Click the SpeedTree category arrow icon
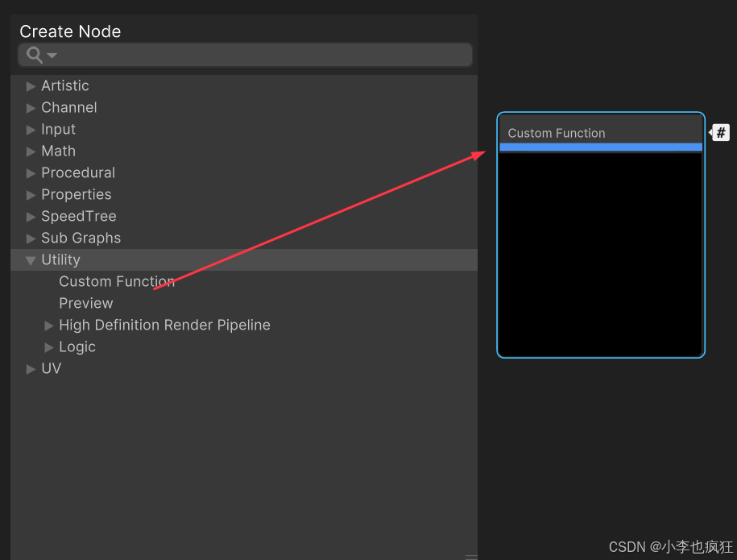The width and height of the screenshot is (737, 560). (30, 216)
